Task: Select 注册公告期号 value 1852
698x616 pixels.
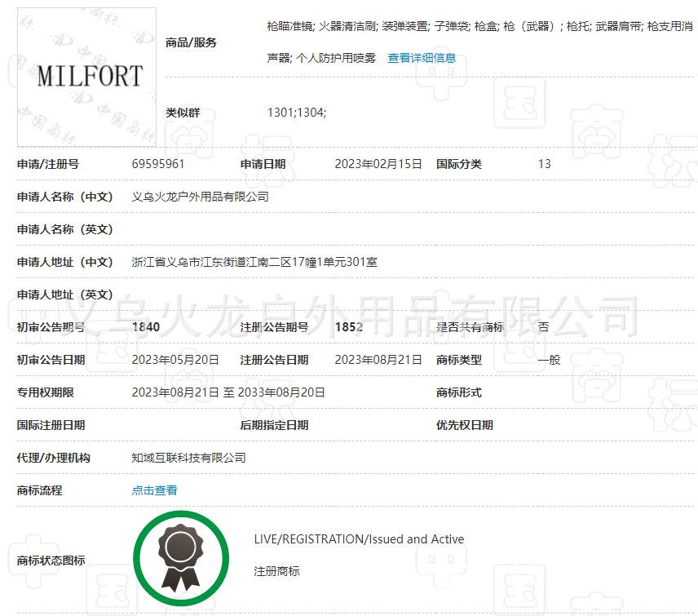Action: [347, 326]
